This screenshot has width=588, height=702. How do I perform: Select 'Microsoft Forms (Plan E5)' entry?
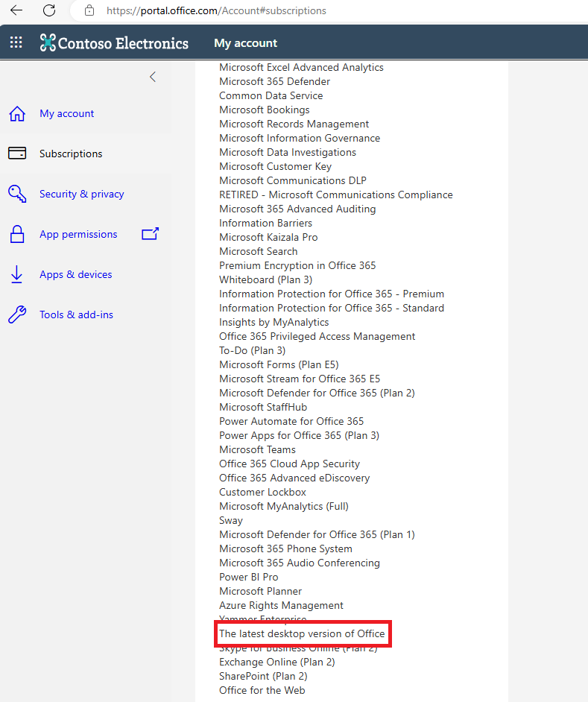coord(279,365)
